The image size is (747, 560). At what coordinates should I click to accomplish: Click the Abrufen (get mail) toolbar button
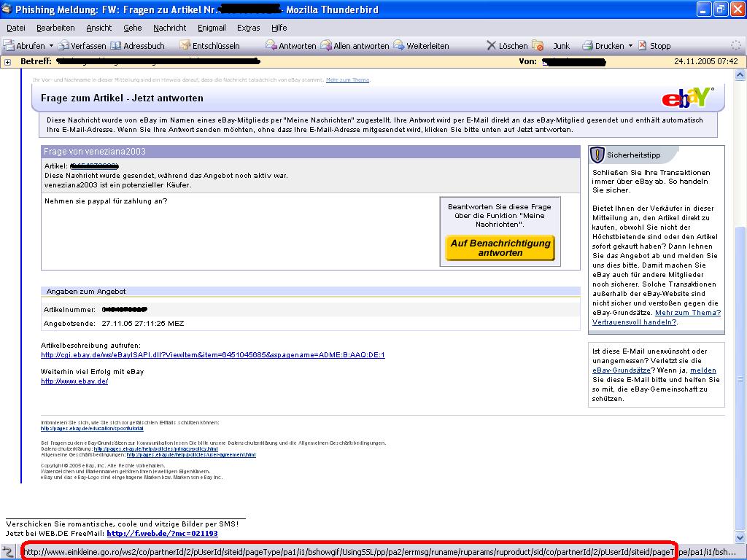tap(24, 46)
